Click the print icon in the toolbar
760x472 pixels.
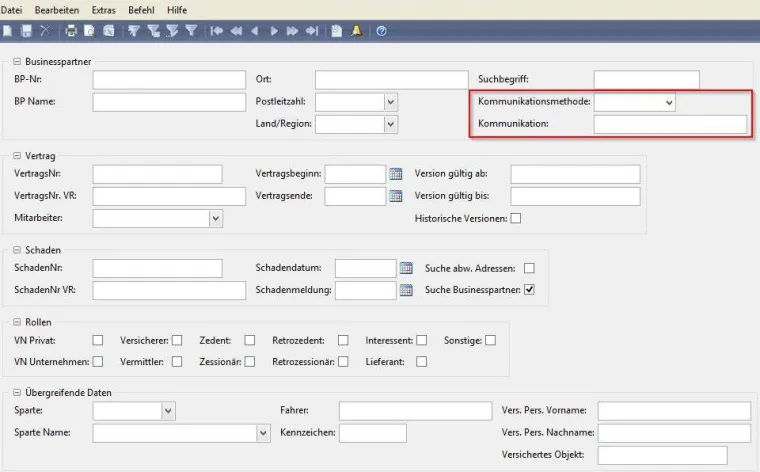click(x=71, y=31)
